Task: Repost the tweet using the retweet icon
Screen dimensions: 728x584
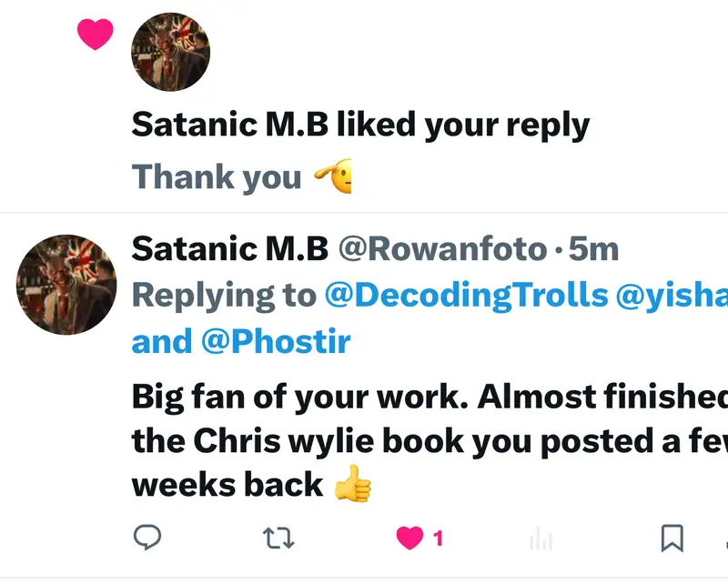Action: point(278,539)
